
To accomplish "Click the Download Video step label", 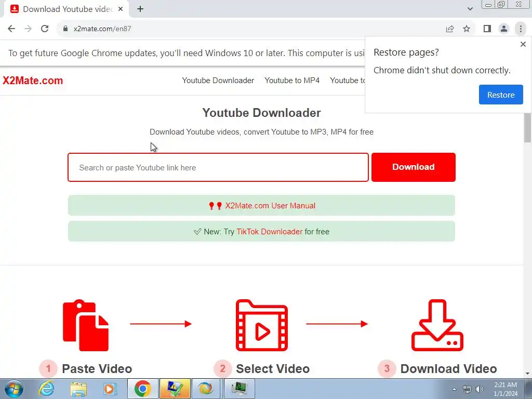I will pyautogui.click(x=448, y=369).
